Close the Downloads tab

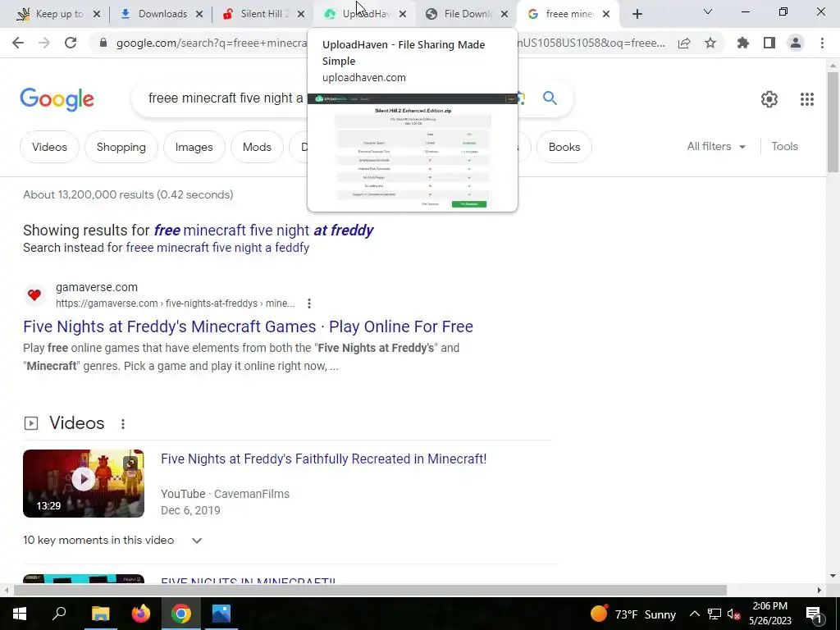pyautogui.click(x=199, y=14)
